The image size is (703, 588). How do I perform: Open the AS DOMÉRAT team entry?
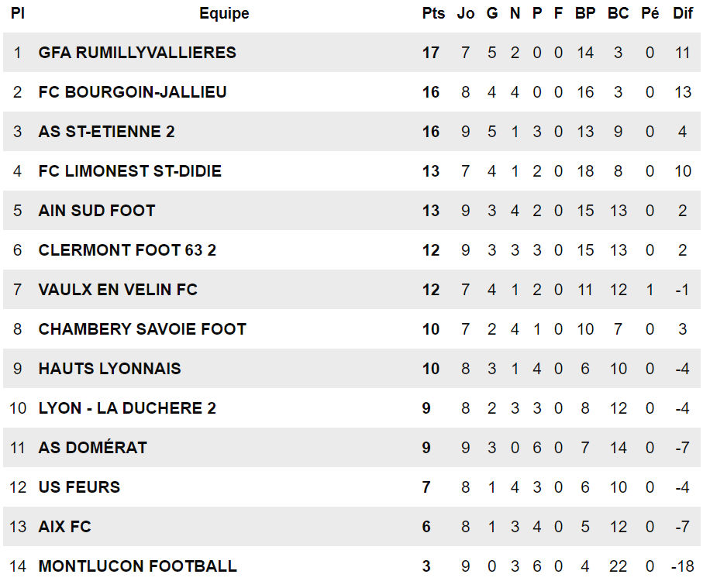point(93,447)
